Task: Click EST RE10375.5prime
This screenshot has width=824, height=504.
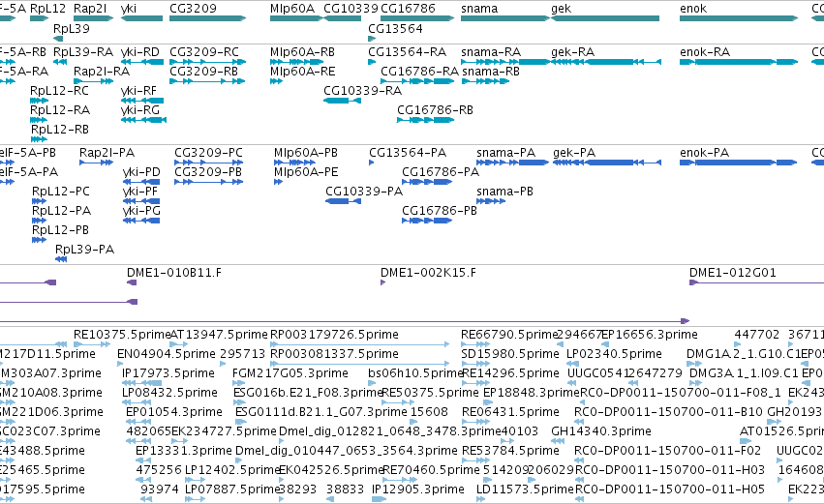Action: (122, 335)
